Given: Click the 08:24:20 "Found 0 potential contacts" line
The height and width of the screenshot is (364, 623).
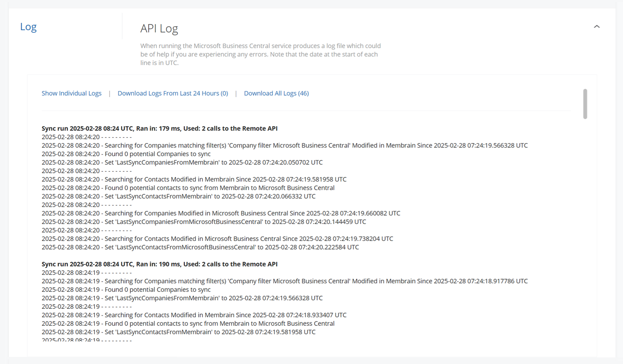Looking at the screenshot, I should (x=188, y=188).
